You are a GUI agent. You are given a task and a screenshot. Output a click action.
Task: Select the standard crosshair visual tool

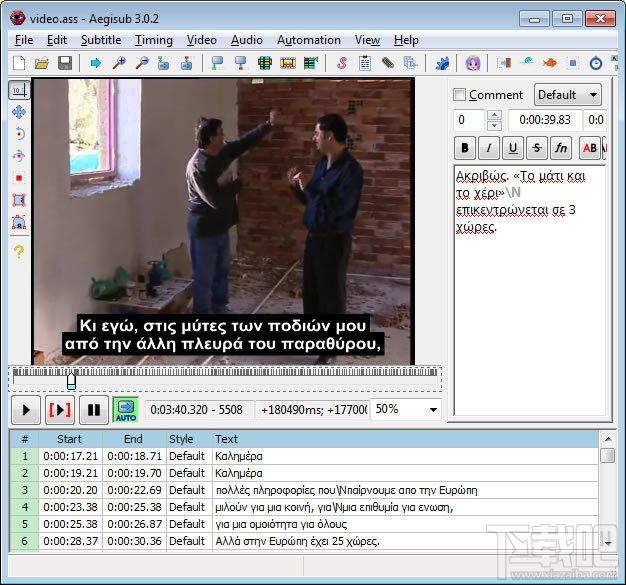pyautogui.click(x=19, y=90)
